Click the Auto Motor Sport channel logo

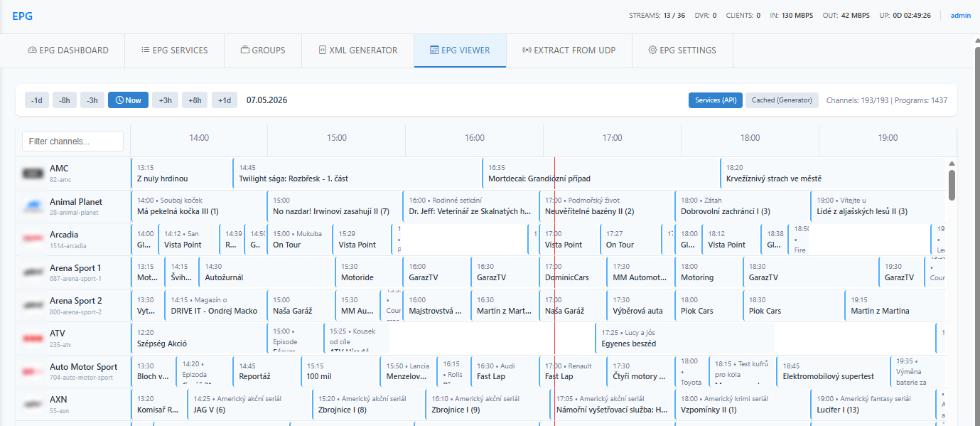[32, 371]
